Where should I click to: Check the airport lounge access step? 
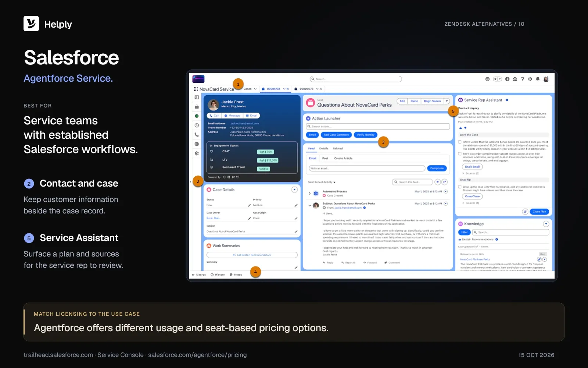tap(460, 154)
